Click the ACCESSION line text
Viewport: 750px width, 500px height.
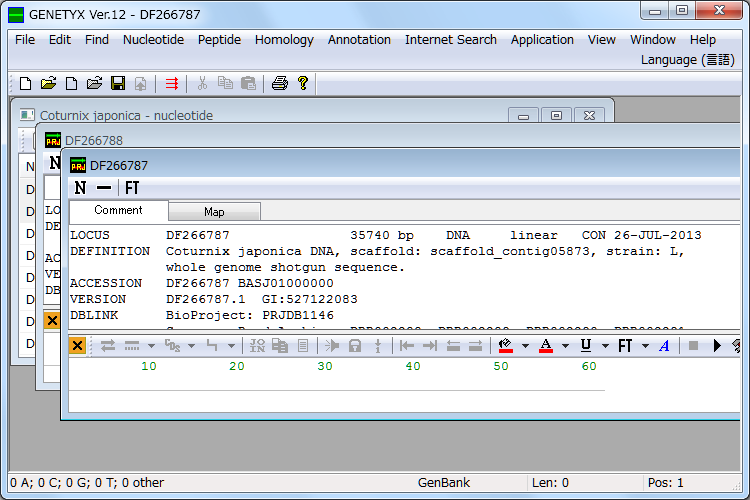click(201, 283)
